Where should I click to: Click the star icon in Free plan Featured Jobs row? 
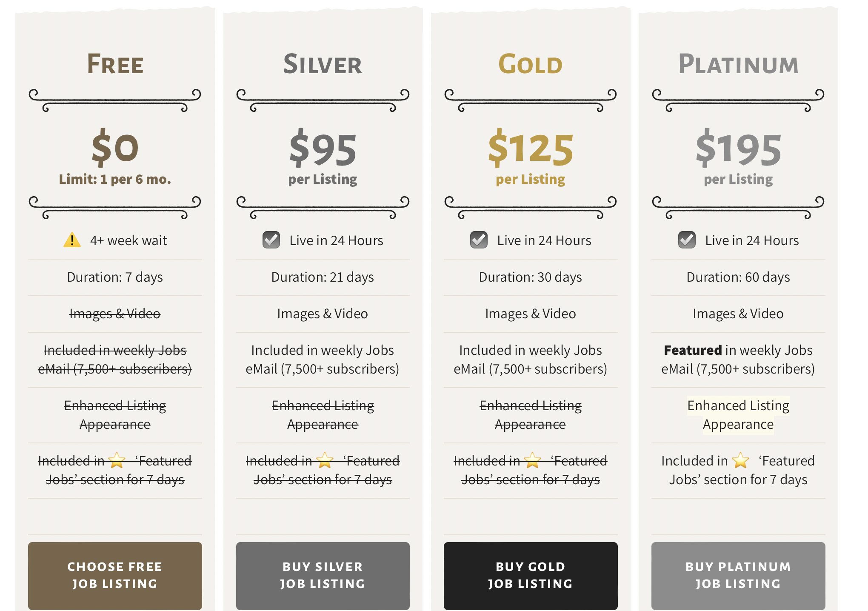[117, 460]
